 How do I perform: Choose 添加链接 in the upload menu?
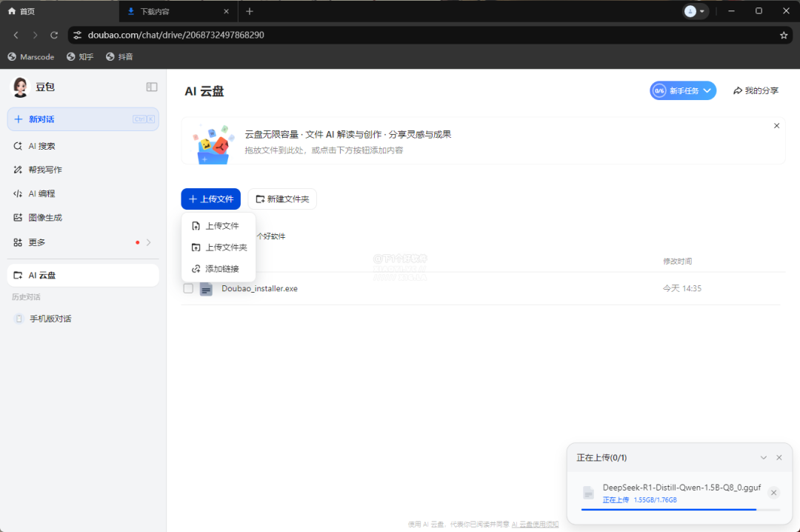pyautogui.click(x=221, y=268)
